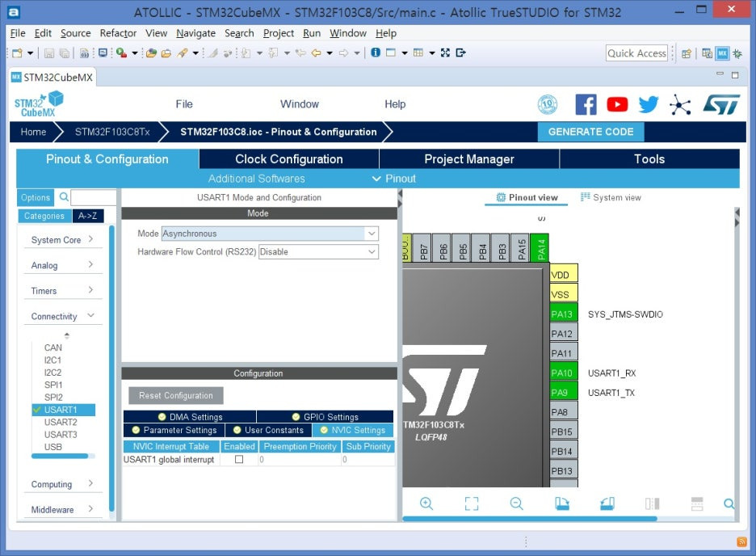Open the Run menu
The image size is (756, 556).
click(x=312, y=33)
